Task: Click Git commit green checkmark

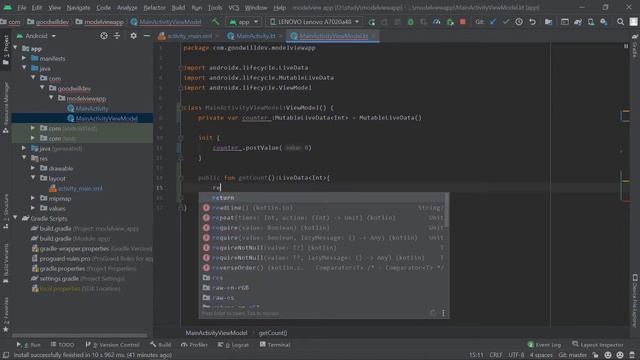Action: [x=506, y=22]
